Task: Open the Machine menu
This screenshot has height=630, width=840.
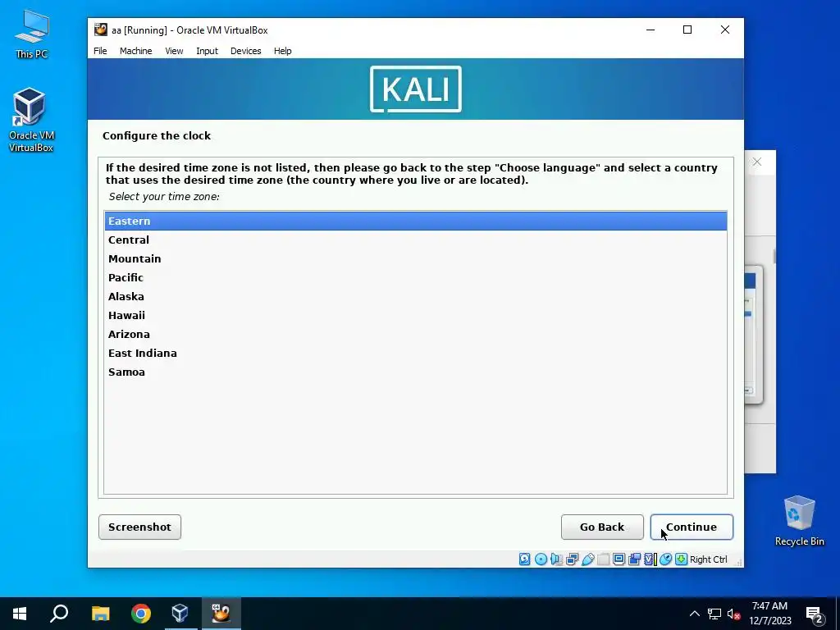Action: coord(135,51)
